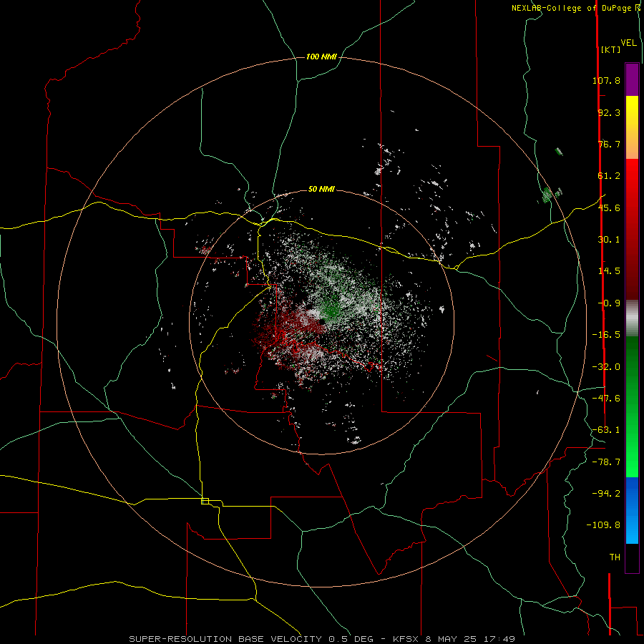Screen dimensions: 644x644
Task: Click the 30.1 velocity scale value
Action: pos(609,240)
